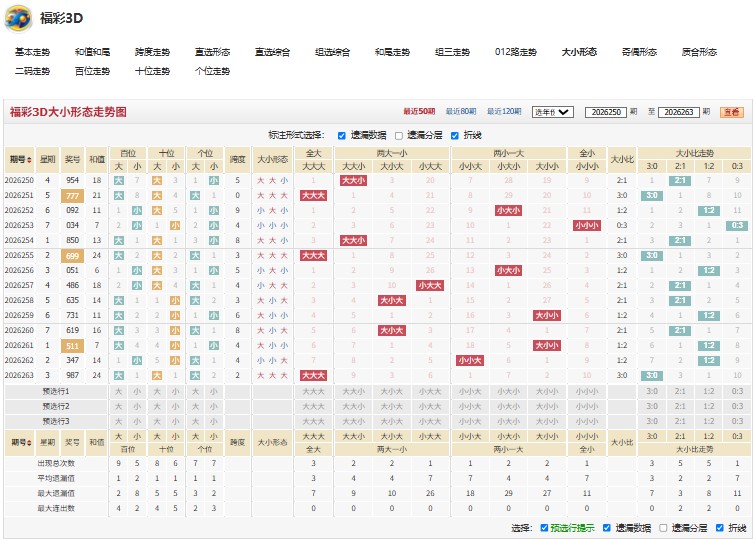The height and width of the screenshot is (539, 755).
Task: Enable the top 遗漏分层 checkbox
Action: point(399,136)
